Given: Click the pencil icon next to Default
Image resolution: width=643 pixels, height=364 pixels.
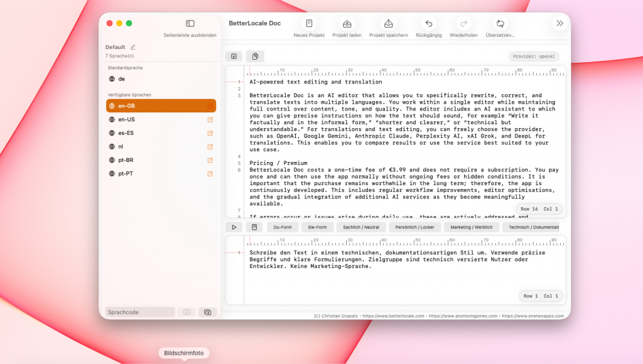Looking at the screenshot, I should [x=133, y=47].
